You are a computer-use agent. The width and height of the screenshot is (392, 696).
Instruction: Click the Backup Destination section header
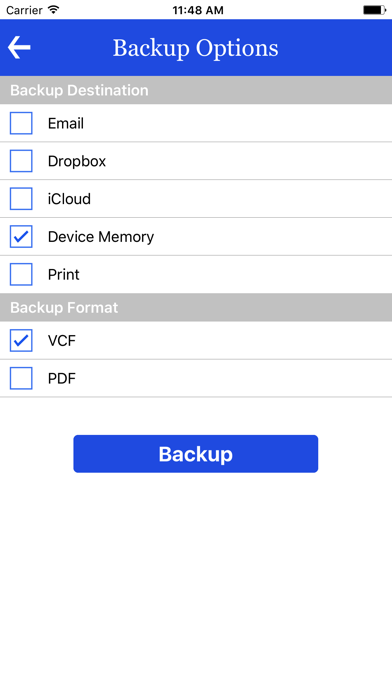pyautogui.click(x=196, y=90)
